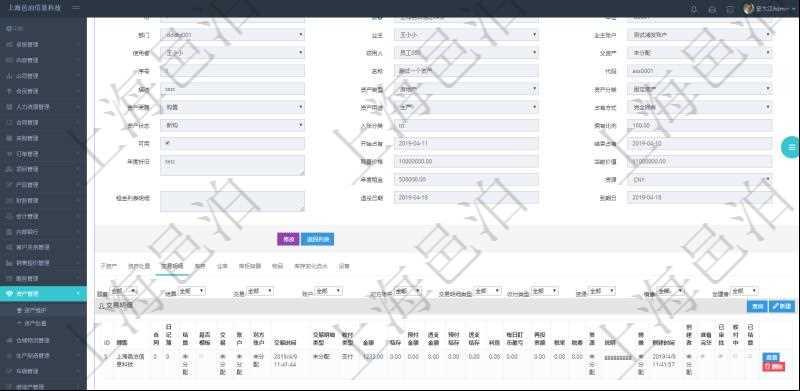Select 资产管理 in the sidebar
800x391 pixels.
click(43, 294)
